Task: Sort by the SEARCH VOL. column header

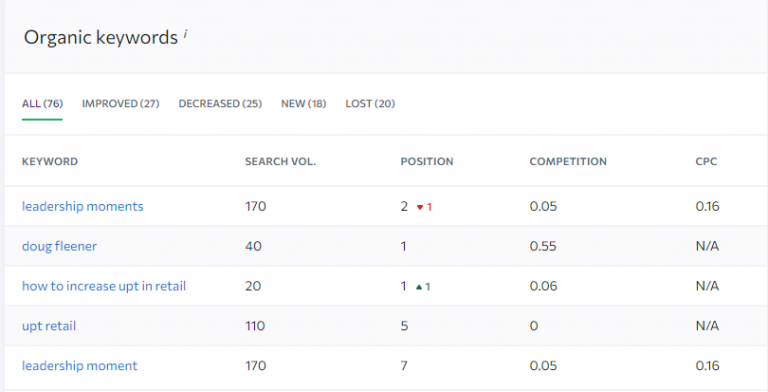Action: (281, 162)
